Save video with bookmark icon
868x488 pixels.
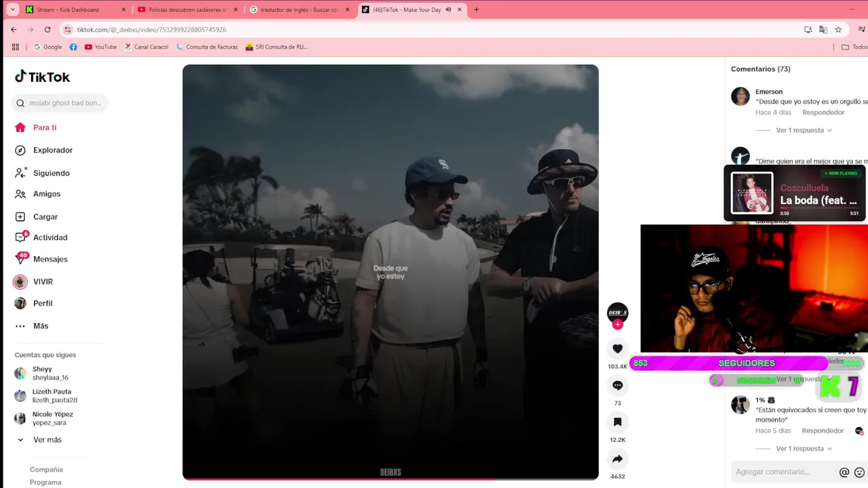617,422
